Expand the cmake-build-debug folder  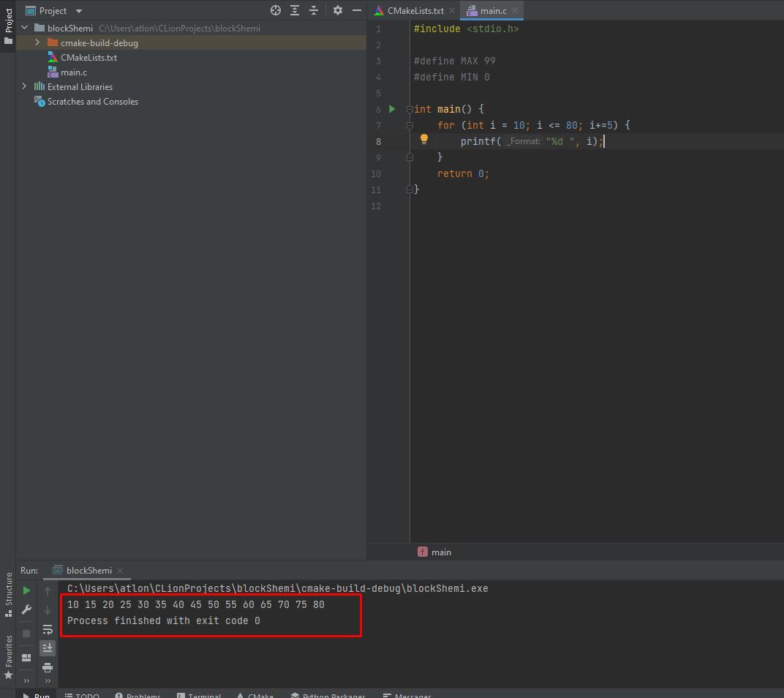pyautogui.click(x=37, y=42)
